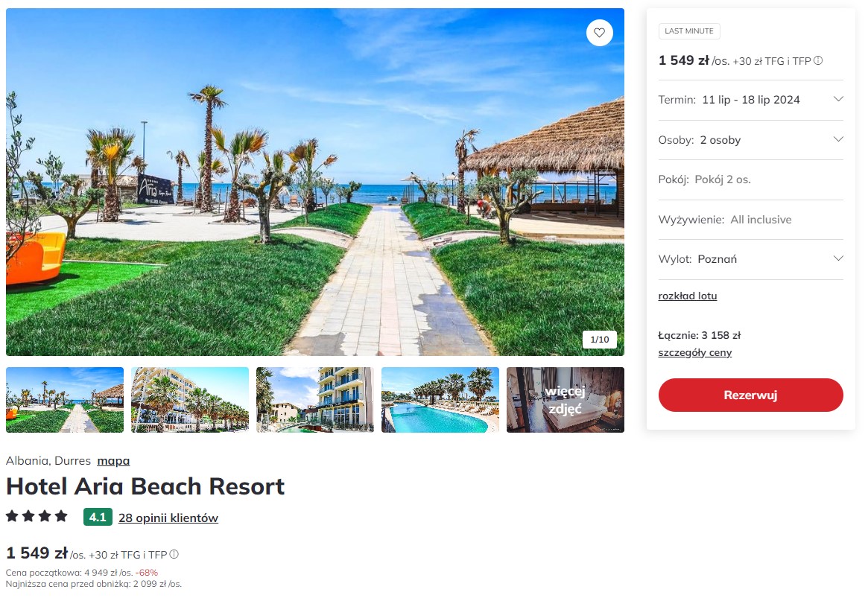Select the swimming pool thumbnail
The width and height of the screenshot is (868, 598).
[440, 400]
